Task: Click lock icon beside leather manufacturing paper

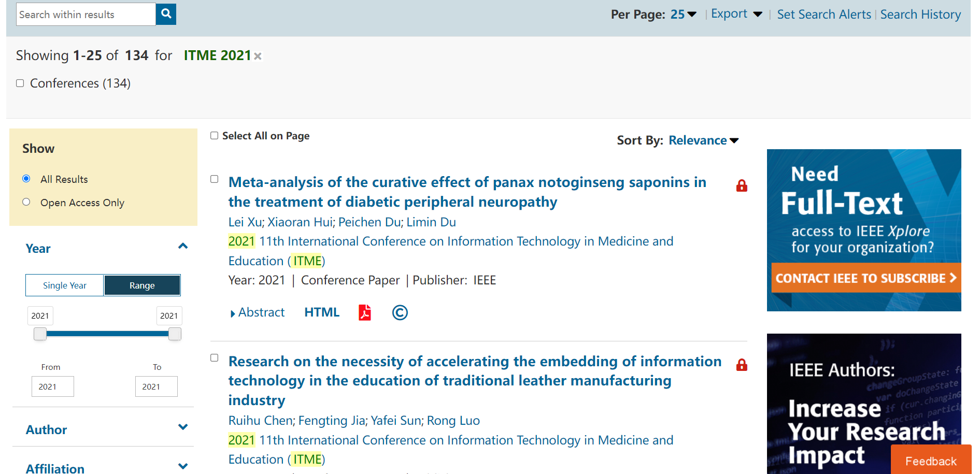Action: coord(742,365)
